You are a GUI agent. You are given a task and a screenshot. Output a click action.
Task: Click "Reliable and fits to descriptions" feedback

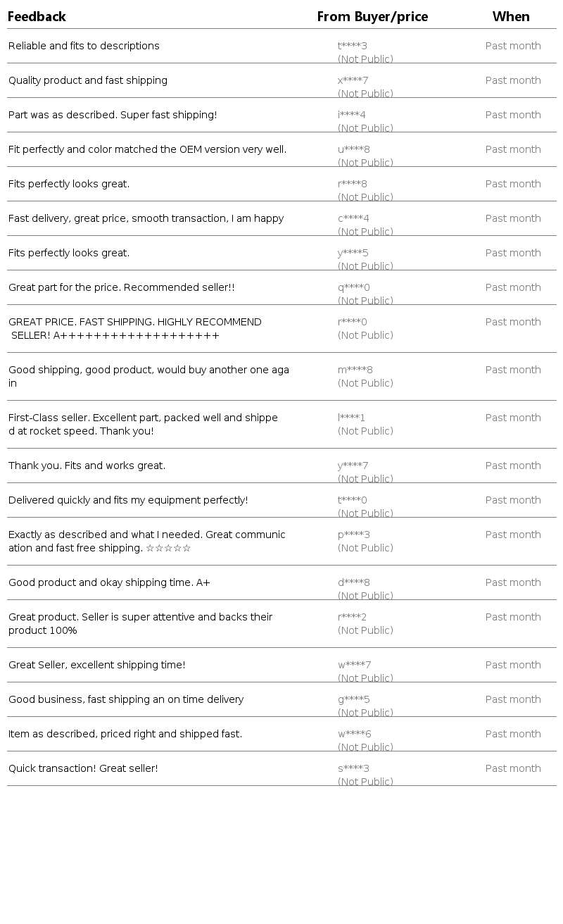[x=84, y=46]
